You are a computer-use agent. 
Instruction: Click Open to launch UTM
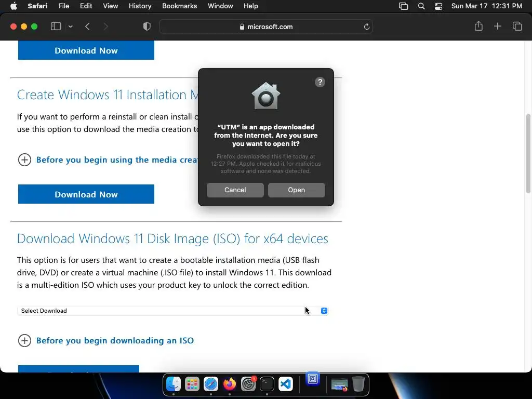pyautogui.click(x=297, y=190)
